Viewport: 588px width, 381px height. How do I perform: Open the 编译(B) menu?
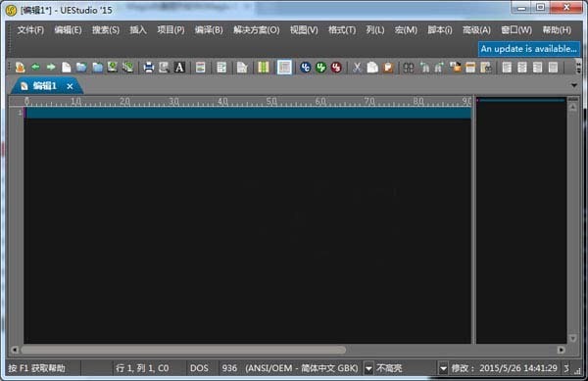point(209,30)
